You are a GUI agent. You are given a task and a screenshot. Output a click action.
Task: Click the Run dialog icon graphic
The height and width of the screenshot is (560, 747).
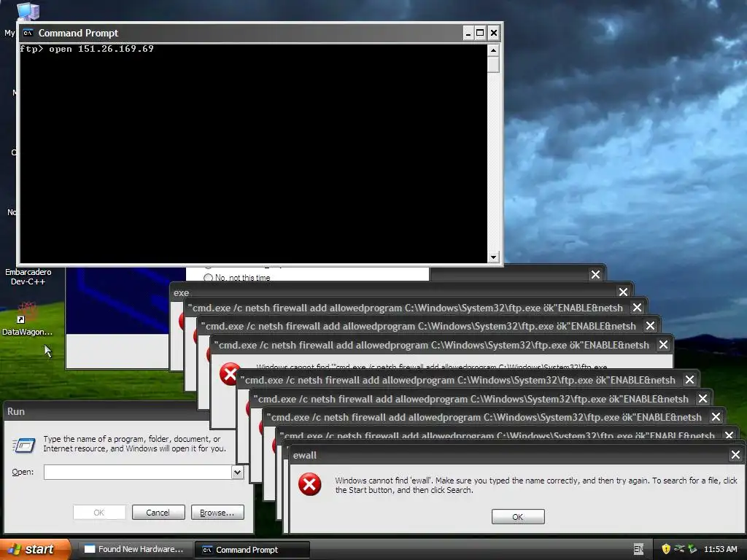(24, 446)
